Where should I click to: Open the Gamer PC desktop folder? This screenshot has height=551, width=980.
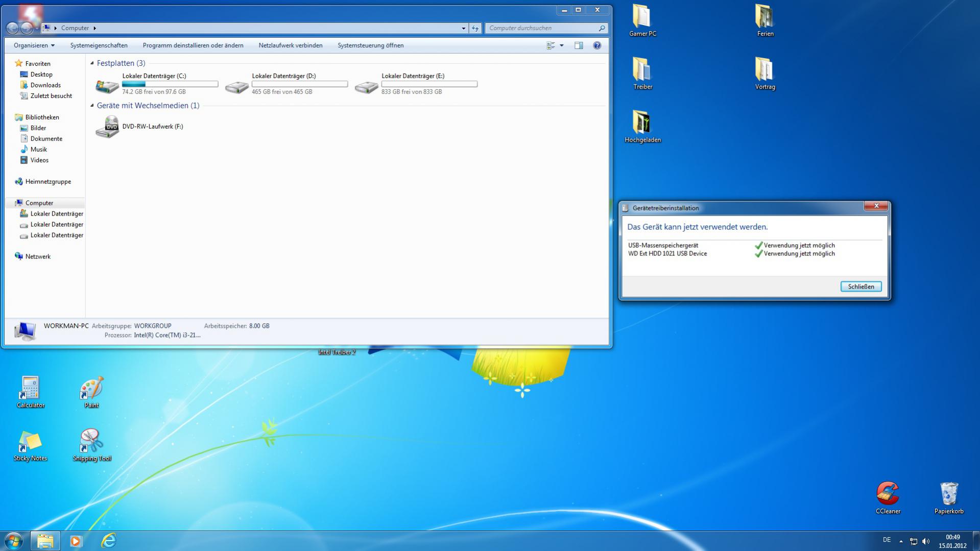(642, 20)
